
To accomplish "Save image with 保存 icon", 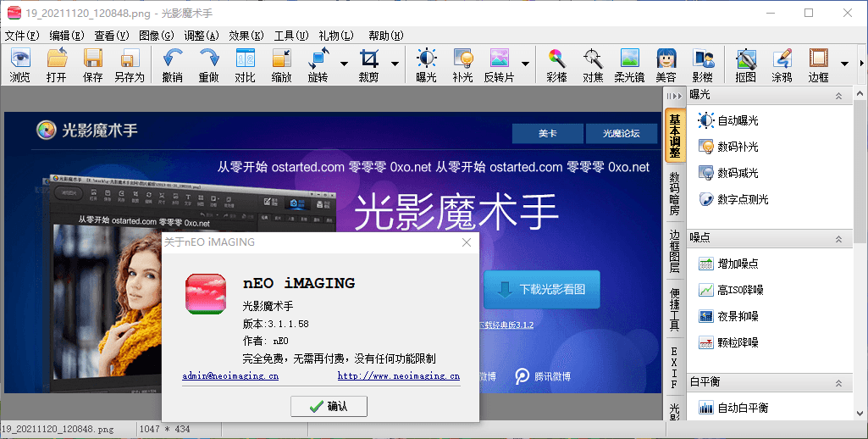I will coord(93,65).
